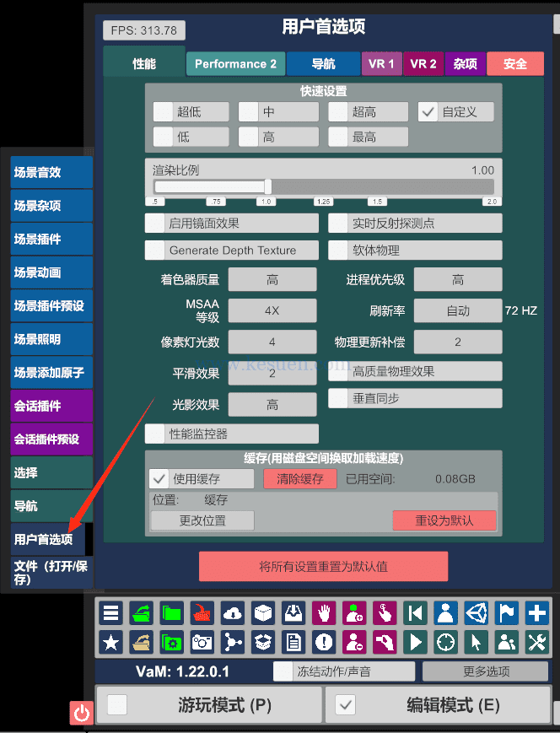The width and height of the screenshot is (560, 733).
Task: Click the skip-to-start icon
Action: (415, 612)
